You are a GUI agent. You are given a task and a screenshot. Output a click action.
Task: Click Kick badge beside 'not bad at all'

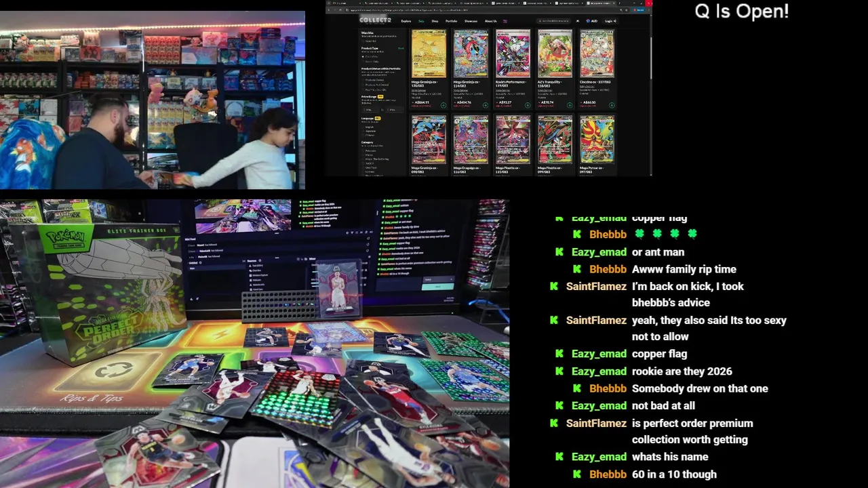click(x=559, y=405)
